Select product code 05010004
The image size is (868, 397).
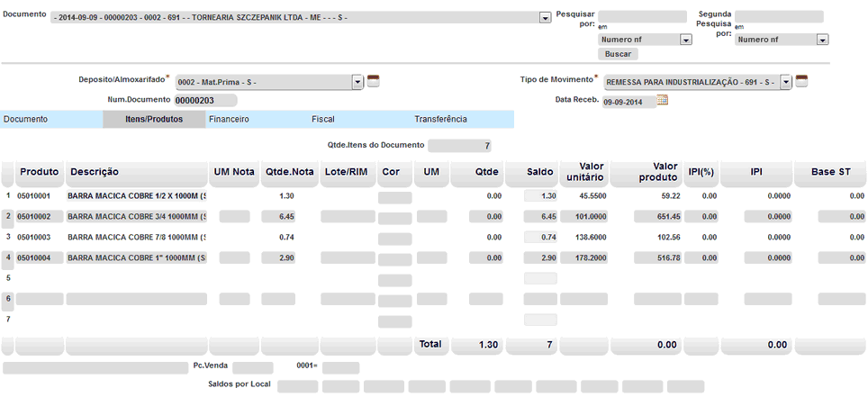click(x=40, y=258)
